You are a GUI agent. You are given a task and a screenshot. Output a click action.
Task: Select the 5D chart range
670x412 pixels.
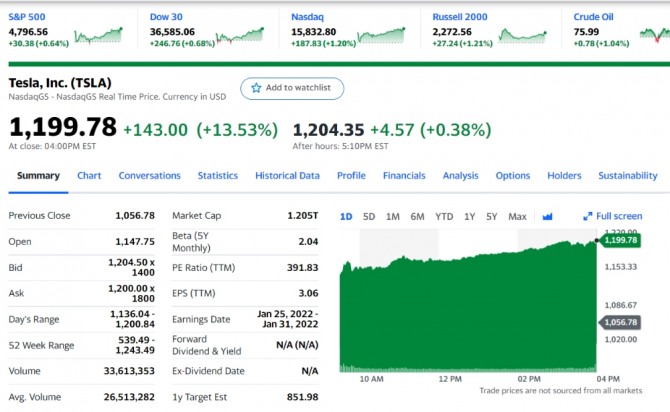click(369, 216)
